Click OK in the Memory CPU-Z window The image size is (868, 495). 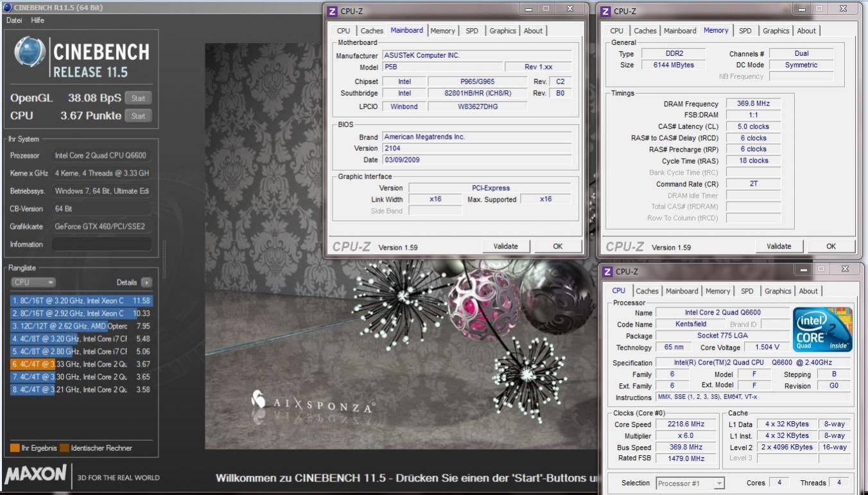(831, 246)
